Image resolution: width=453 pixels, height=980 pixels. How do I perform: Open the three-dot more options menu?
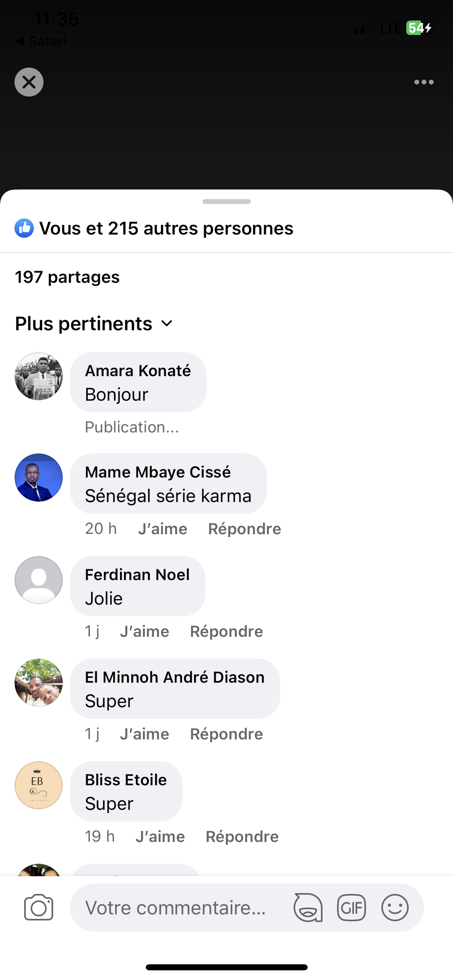[424, 82]
